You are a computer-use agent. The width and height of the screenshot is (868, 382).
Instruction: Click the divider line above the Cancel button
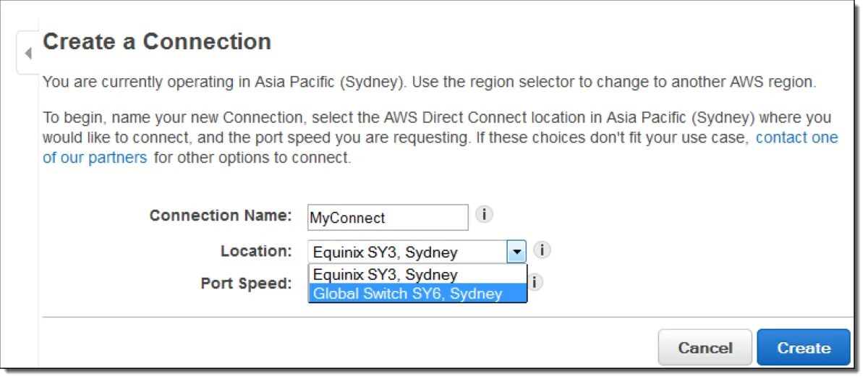coord(447,317)
